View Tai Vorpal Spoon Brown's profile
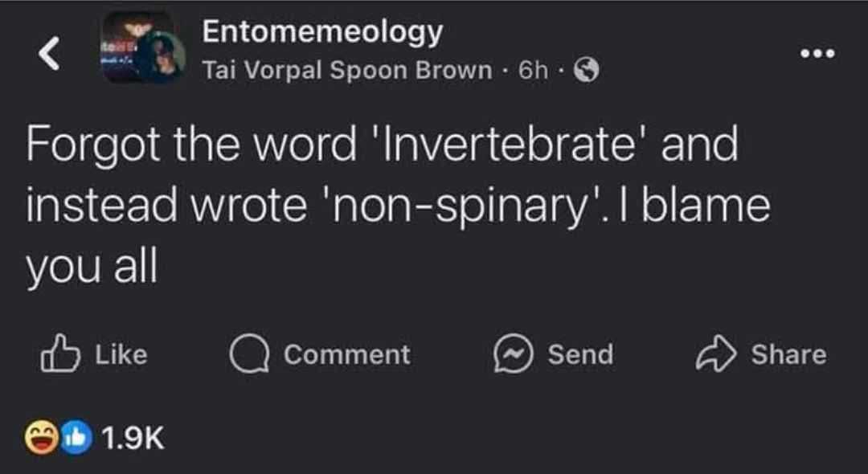Viewport: 868px width, 474px height. [x=346, y=71]
